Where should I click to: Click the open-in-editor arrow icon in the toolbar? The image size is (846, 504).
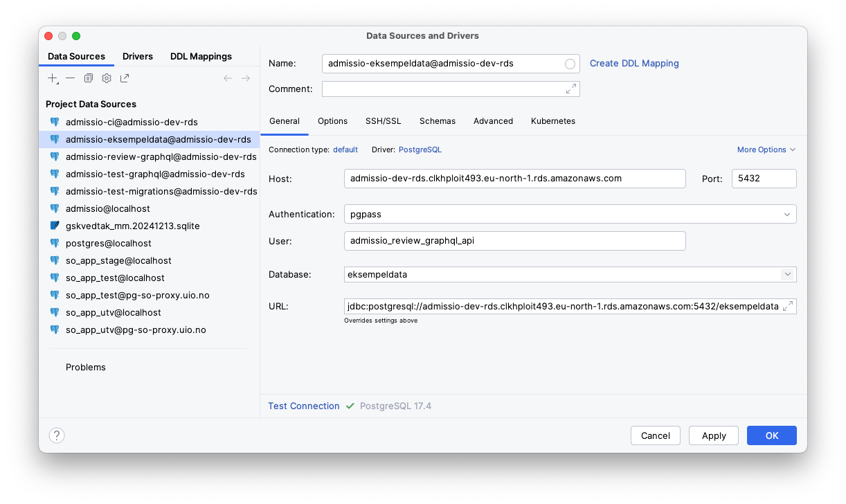(x=125, y=78)
